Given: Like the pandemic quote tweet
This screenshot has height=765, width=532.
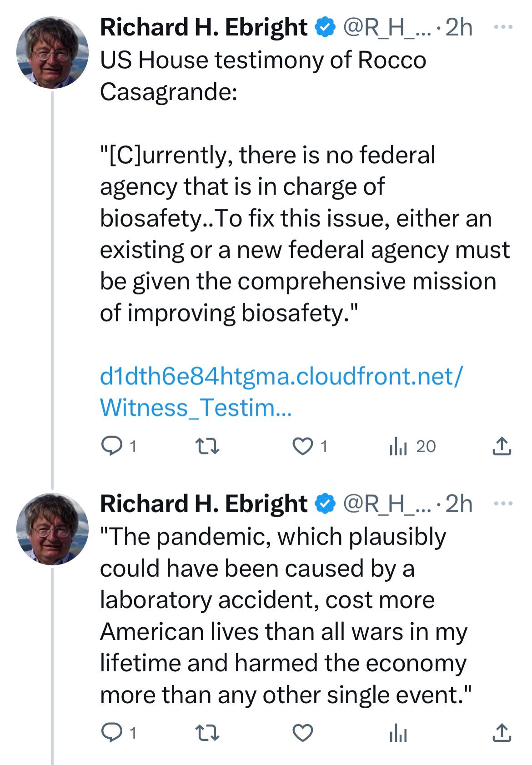Looking at the screenshot, I should point(302,733).
